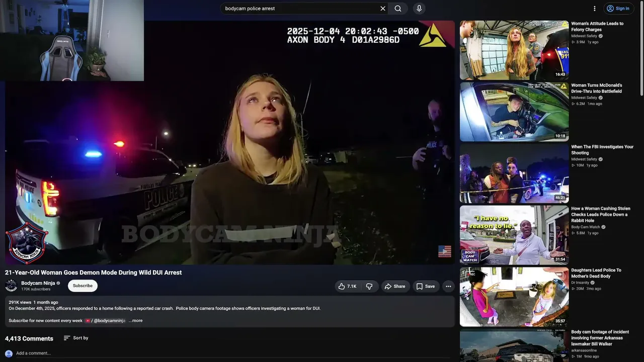Click the '21-Year-Old Woman Goes Demon Mode' video title
Image resolution: width=644 pixels, height=362 pixels.
93,273
